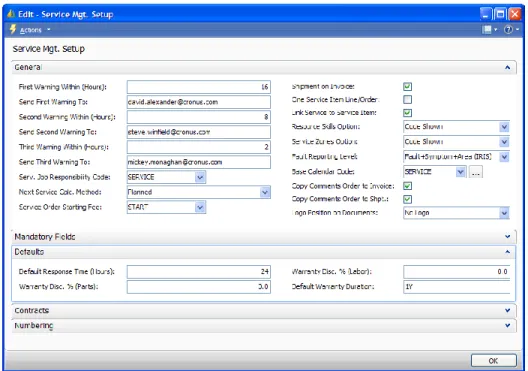
Task: Collapse the Defaults section
Action: [x=507, y=252]
